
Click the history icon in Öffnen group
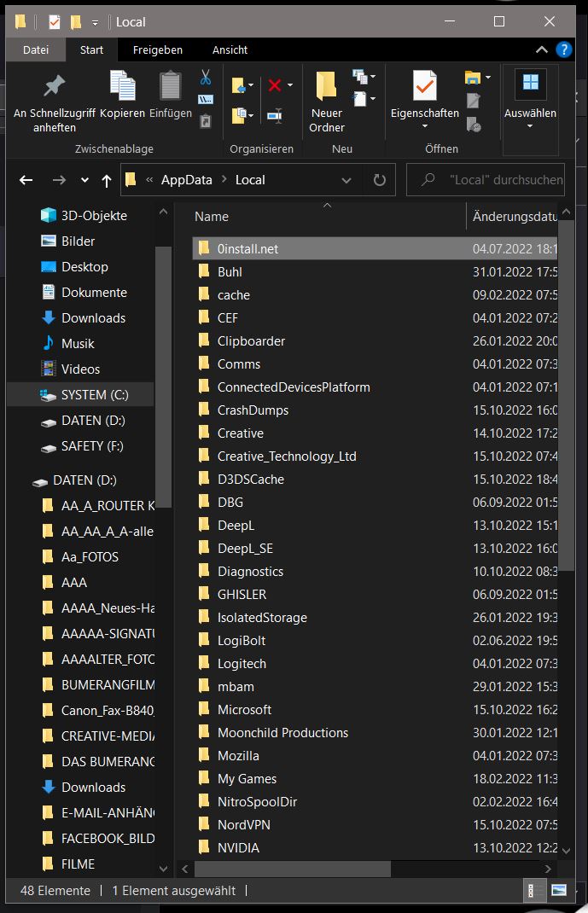coord(474,124)
